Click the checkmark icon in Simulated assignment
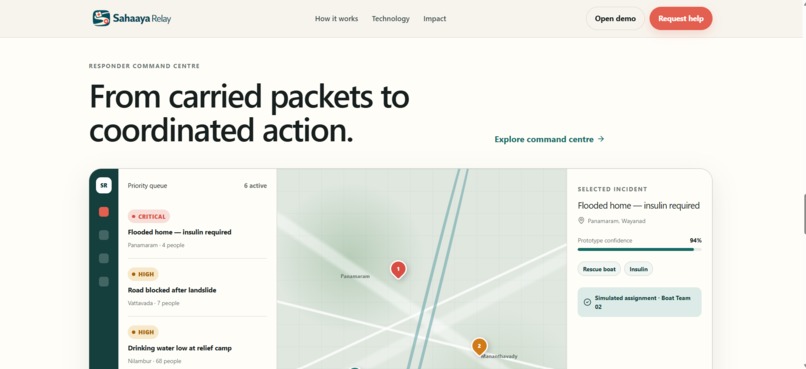Image resolution: width=806 pixels, height=369 pixels. pos(587,302)
